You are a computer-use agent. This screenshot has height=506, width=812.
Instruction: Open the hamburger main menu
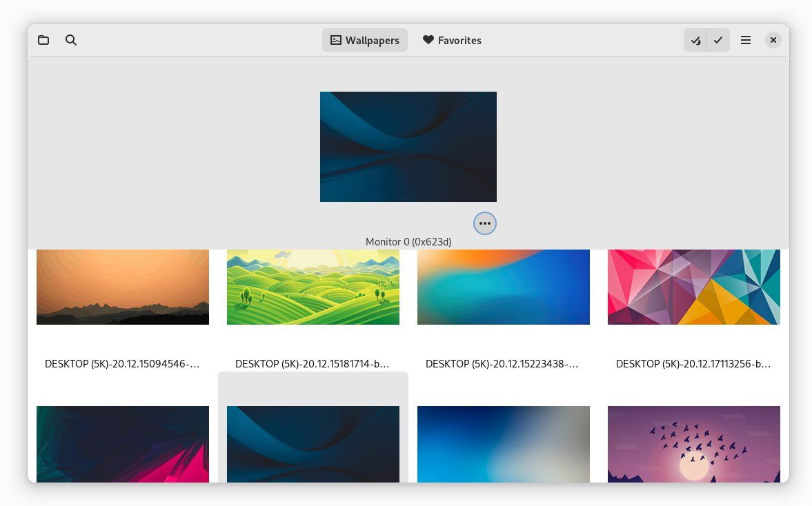pyautogui.click(x=746, y=40)
